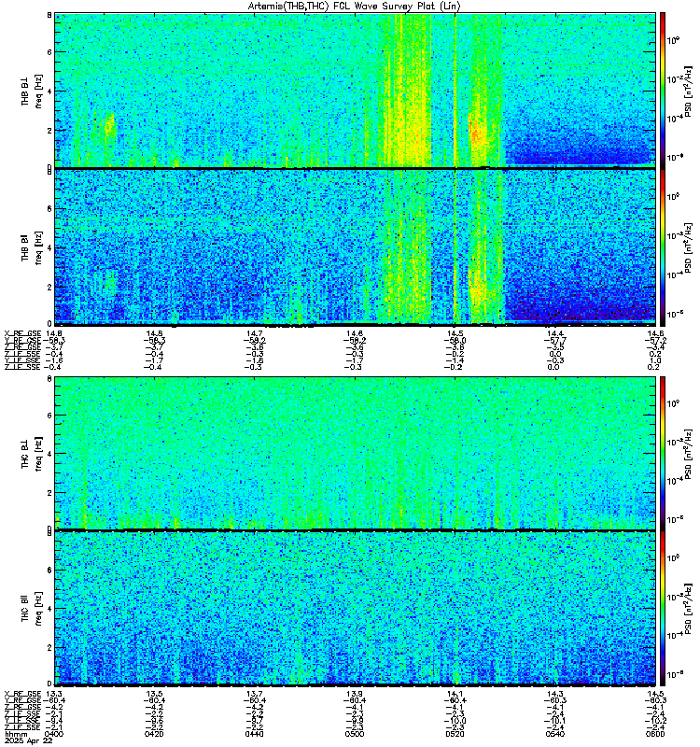The image size is (700, 747).
Task: Click the "0500" time tick label
Action: coord(355,734)
